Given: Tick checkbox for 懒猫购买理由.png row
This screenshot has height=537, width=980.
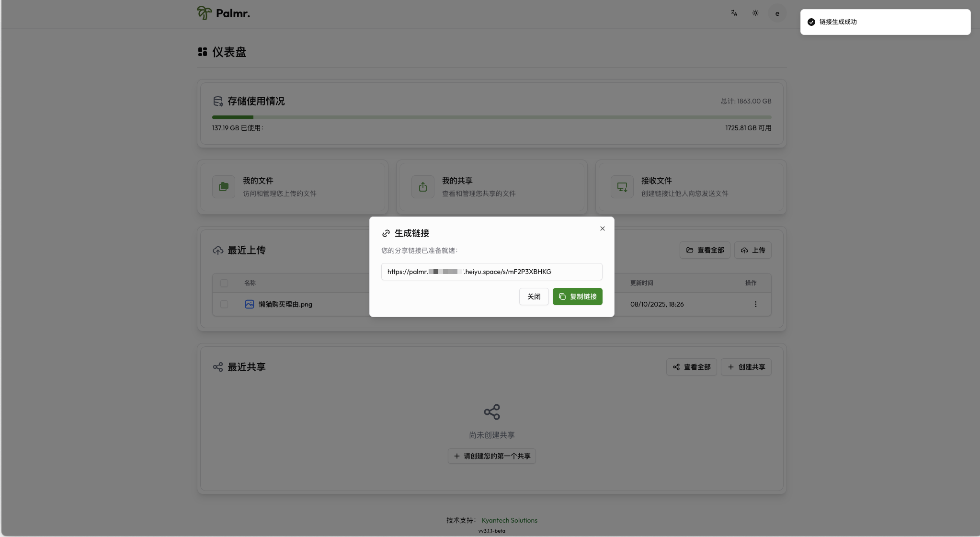Looking at the screenshot, I should tap(224, 304).
